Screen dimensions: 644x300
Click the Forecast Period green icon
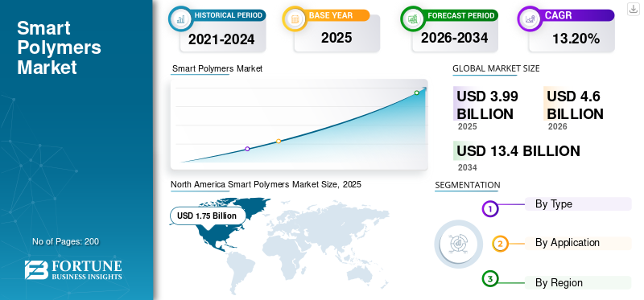[x=413, y=18]
